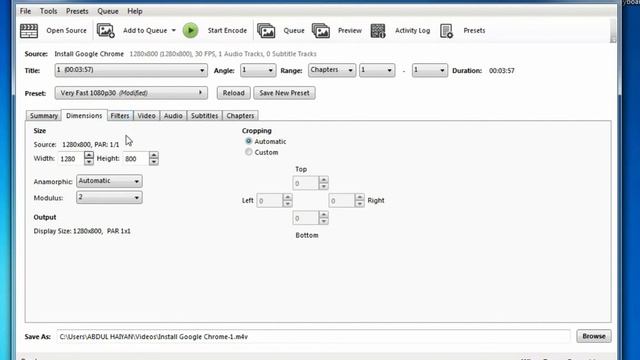Open the Tools menu

(x=49, y=11)
